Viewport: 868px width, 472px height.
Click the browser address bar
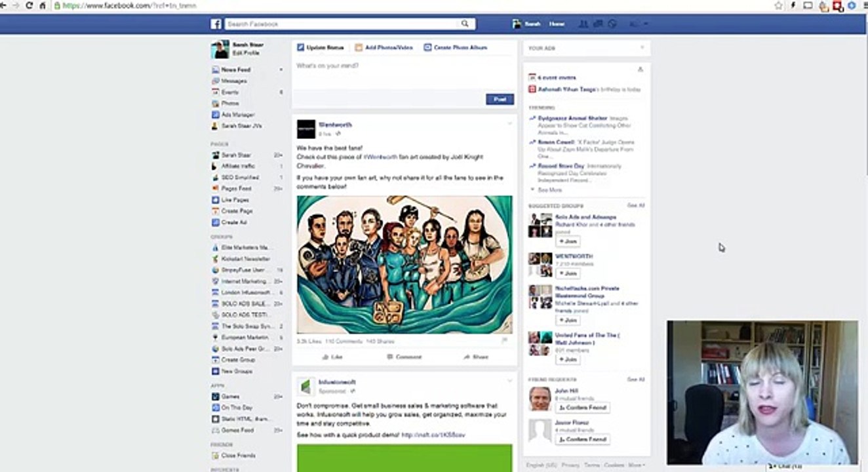pos(413,5)
